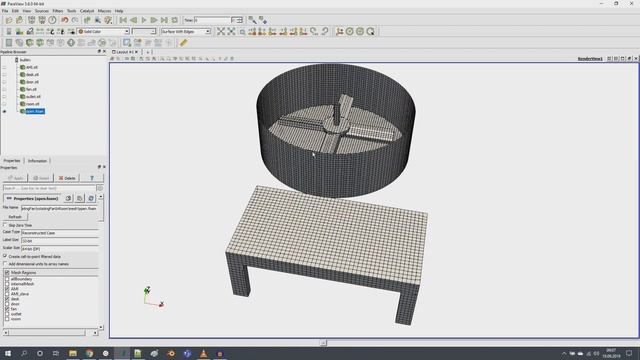The width and height of the screenshot is (640, 360).
Task: Click the Clip filter icon
Action: 29,42
